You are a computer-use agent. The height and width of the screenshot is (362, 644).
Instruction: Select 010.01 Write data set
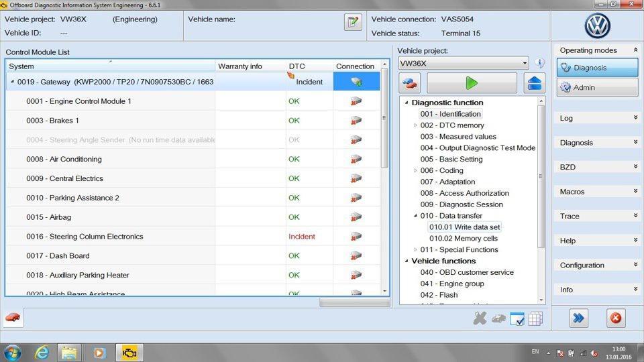pyautogui.click(x=464, y=227)
